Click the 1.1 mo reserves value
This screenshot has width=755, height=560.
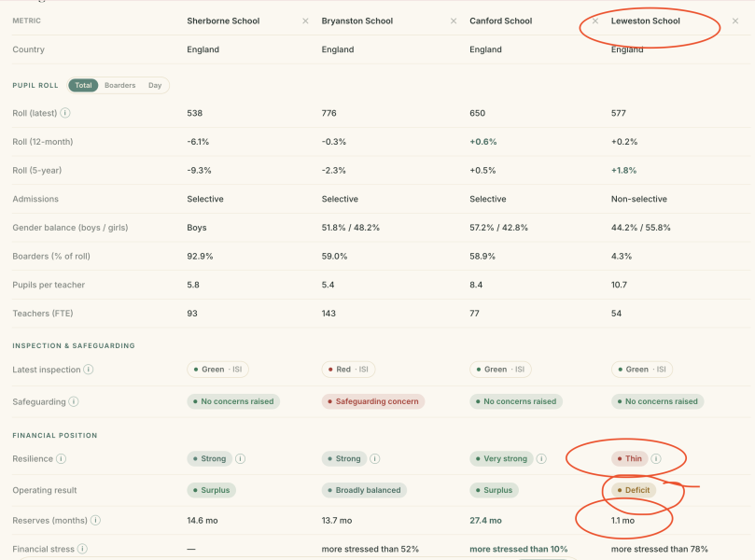622,521
